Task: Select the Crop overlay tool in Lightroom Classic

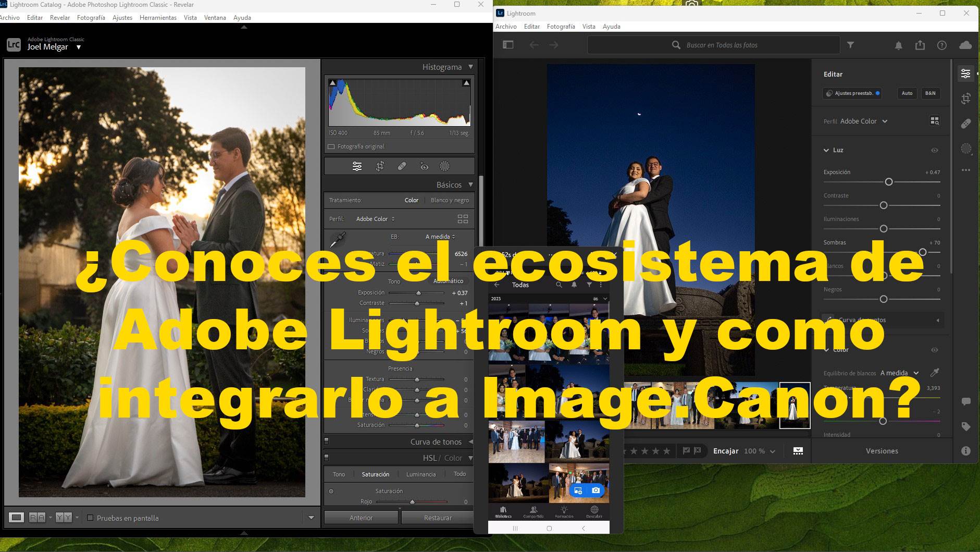Action: (x=380, y=166)
